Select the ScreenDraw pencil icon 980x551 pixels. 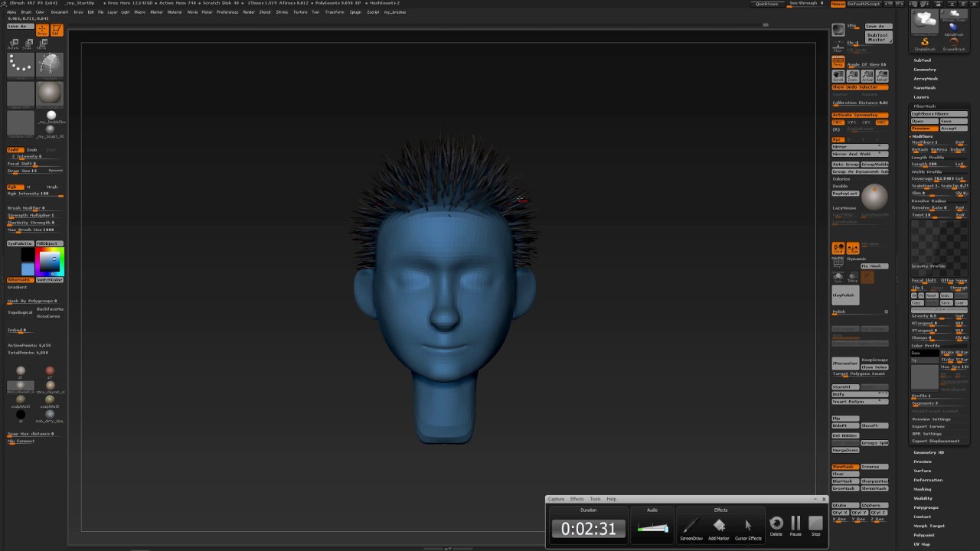coord(691,527)
